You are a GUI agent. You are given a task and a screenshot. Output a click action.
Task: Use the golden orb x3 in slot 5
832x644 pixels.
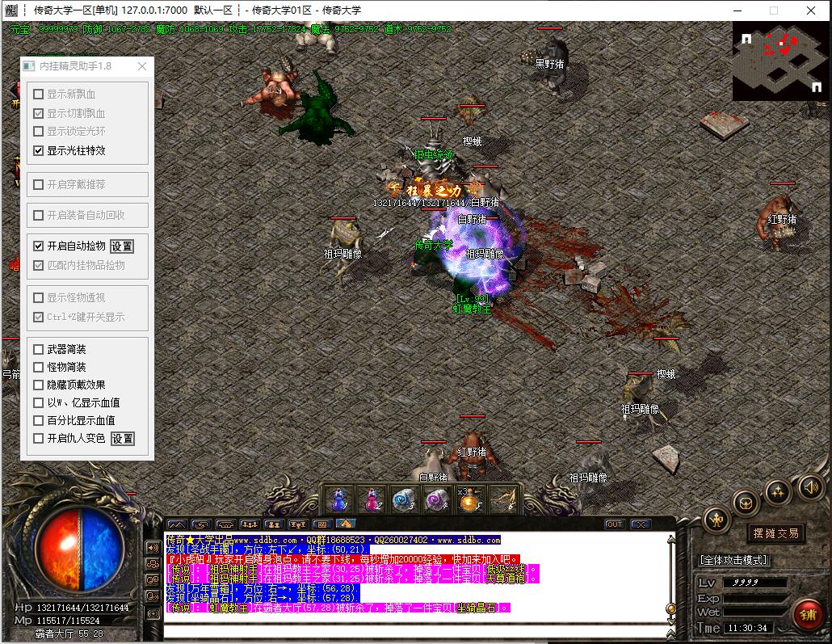469,499
